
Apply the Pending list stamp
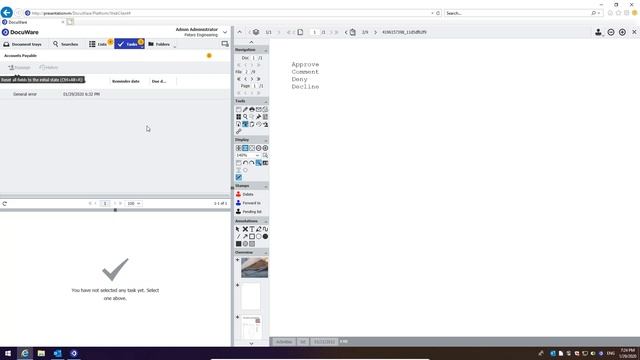pyautogui.click(x=249, y=211)
